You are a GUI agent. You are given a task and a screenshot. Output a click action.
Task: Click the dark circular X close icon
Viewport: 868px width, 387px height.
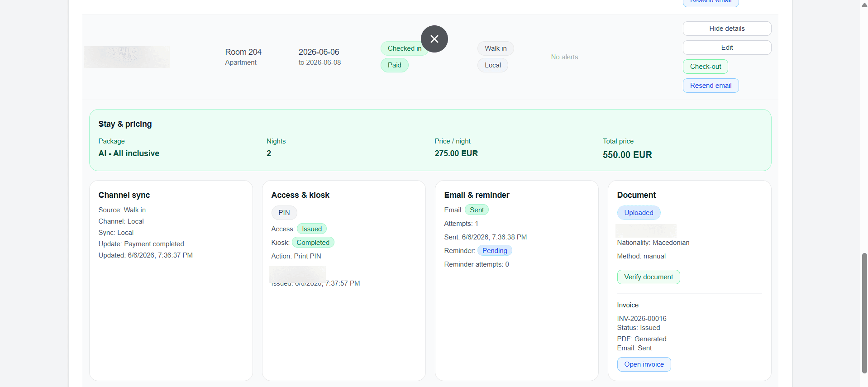click(434, 39)
